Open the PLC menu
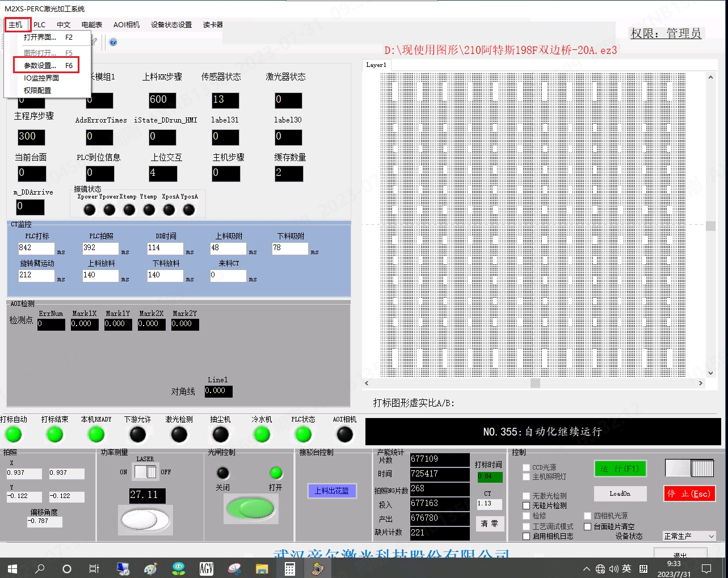Image resolution: width=728 pixels, height=578 pixels. coord(40,25)
